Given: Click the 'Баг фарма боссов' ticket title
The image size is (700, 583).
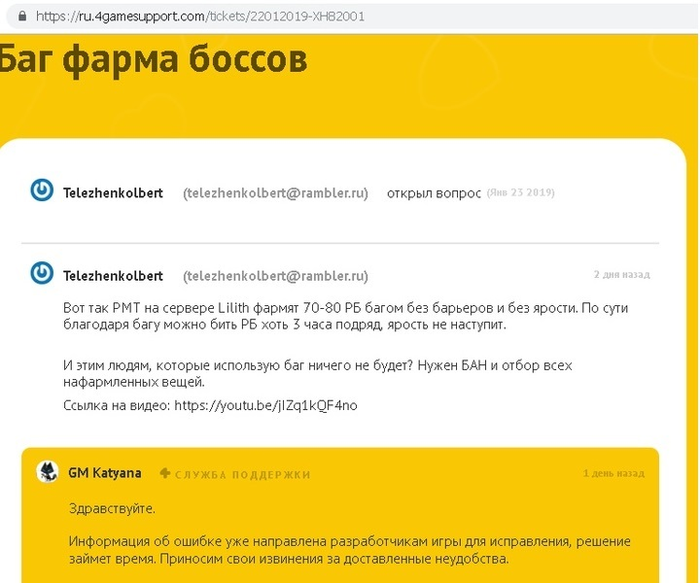Looking at the screenshot, I should click(x=150, y=60).
